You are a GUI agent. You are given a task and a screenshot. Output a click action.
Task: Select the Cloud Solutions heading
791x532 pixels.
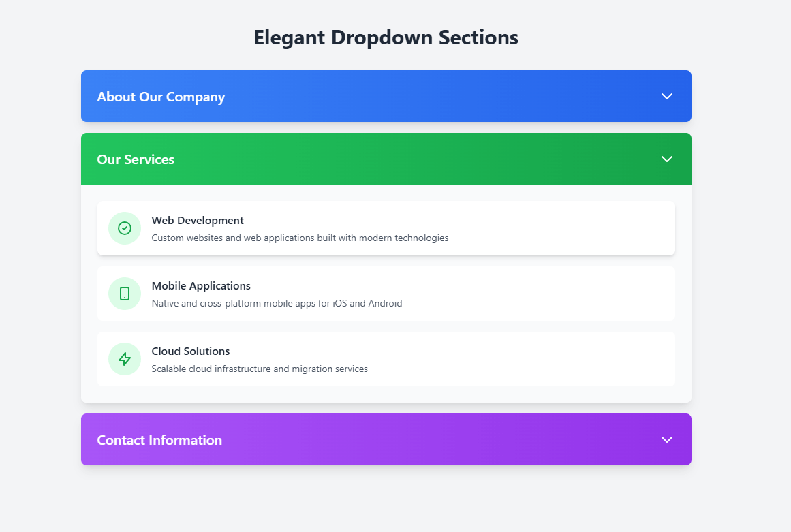click(x=190, y=351)
